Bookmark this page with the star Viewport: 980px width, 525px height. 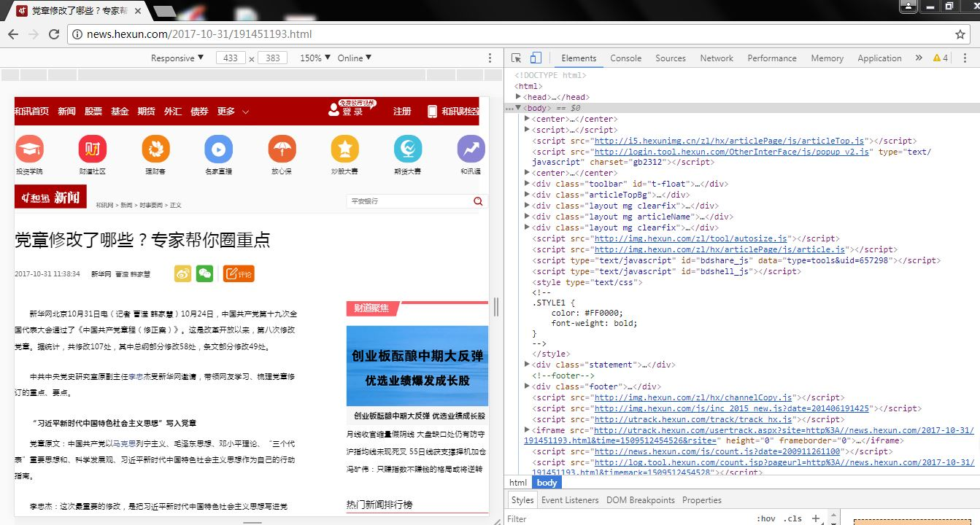coord(960,34)
